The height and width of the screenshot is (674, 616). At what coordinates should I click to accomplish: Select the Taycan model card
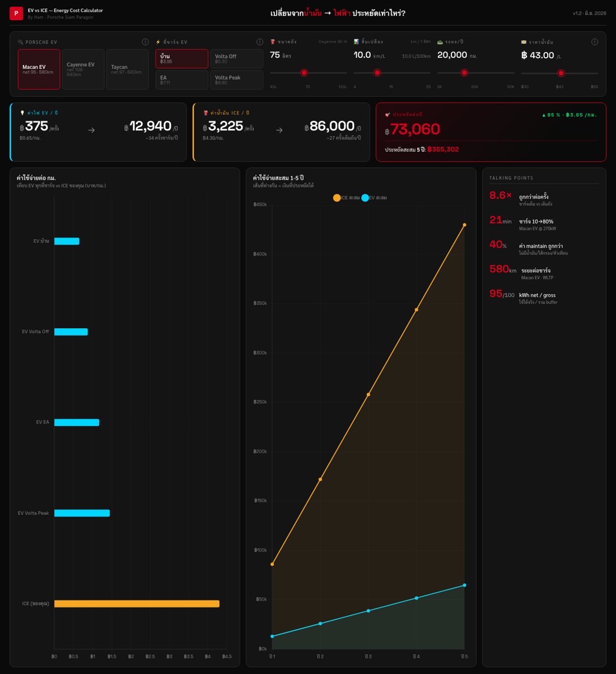127,69
